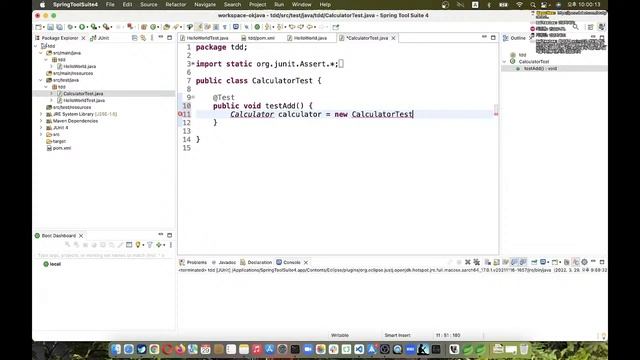Click the Boot Dashboard lightbulb icon
This screenshot has height=360, width=640.
click(138, 245)
